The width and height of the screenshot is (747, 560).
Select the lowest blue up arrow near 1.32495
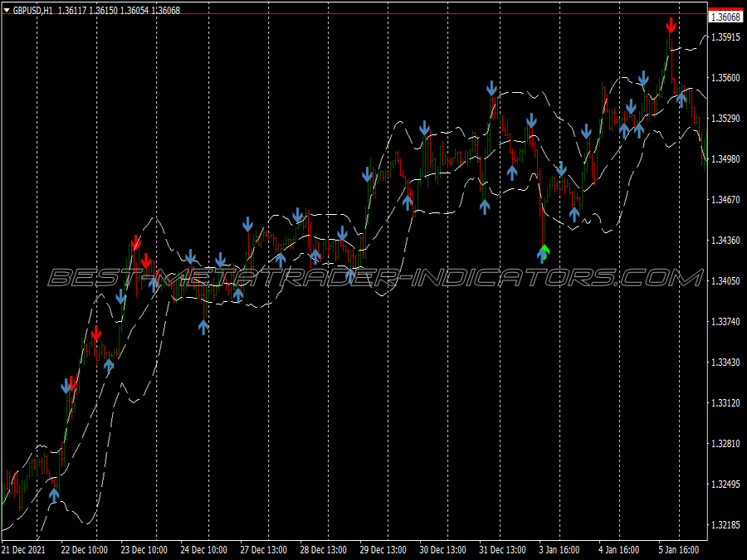pyautogui.click(x=54, y=495)
